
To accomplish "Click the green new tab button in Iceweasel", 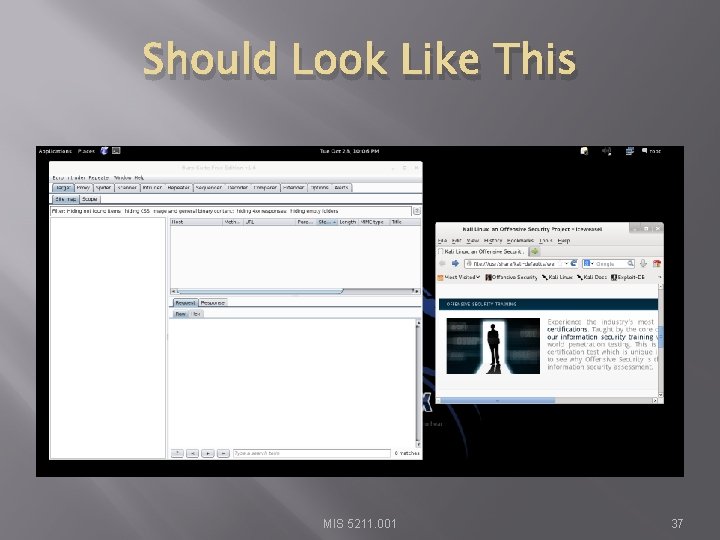I will click(534, 252).
